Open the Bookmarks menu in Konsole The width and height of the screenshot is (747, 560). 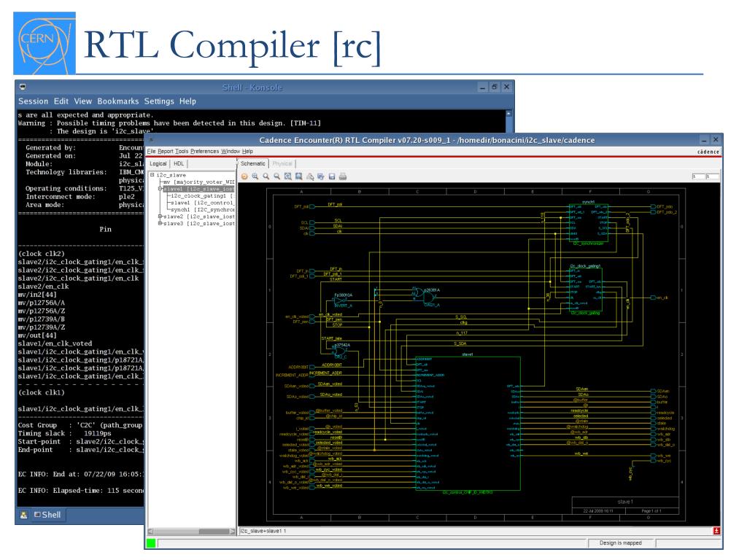coord(117,101)
